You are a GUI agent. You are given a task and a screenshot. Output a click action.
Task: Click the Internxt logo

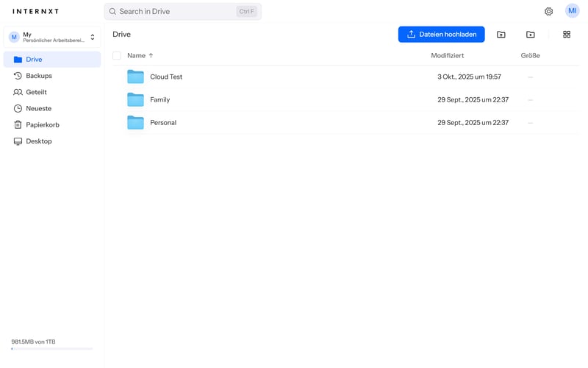pyautogui.click(x=35, y=12)
